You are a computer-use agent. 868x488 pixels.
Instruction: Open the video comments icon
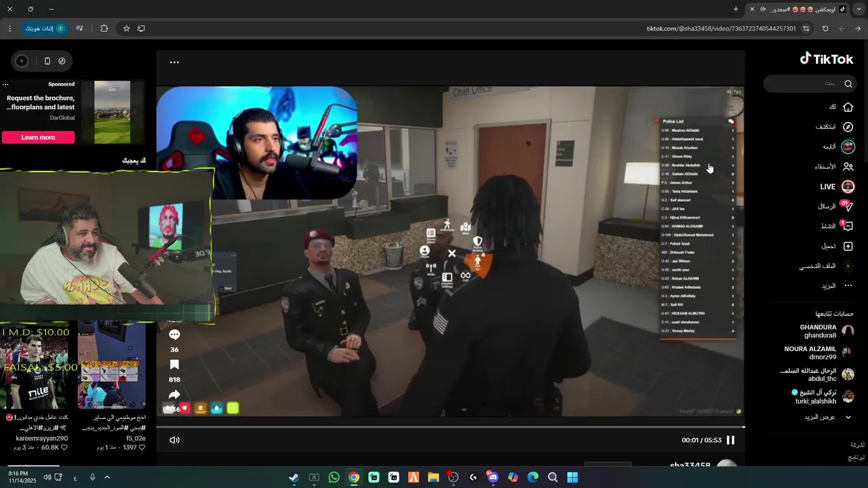click(x=174, y=335)
